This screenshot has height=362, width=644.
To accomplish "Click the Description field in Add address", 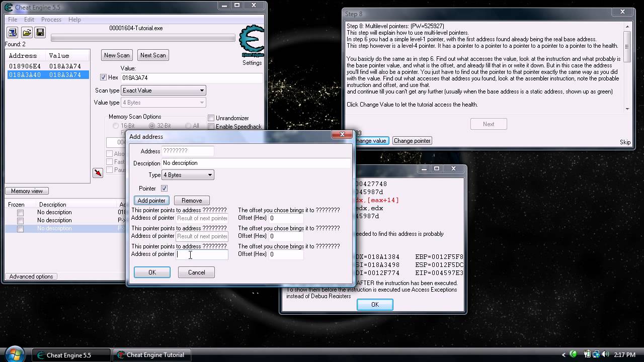I will (256, 163).
